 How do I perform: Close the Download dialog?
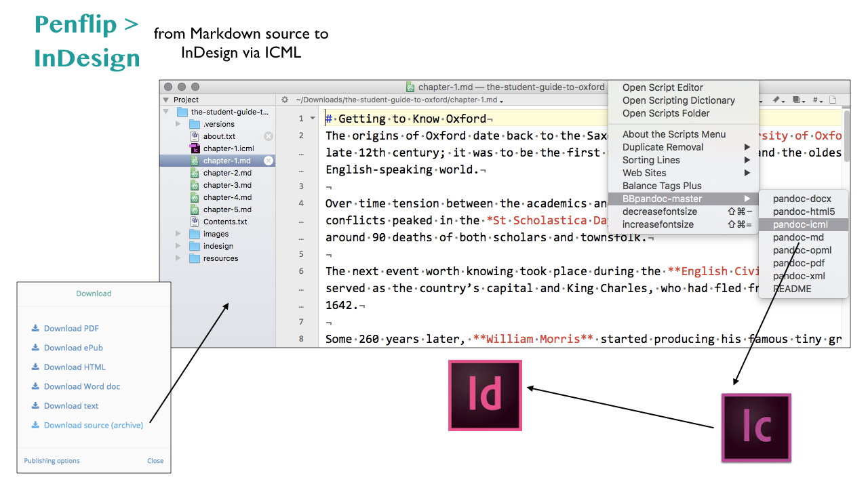pos(155,461)
